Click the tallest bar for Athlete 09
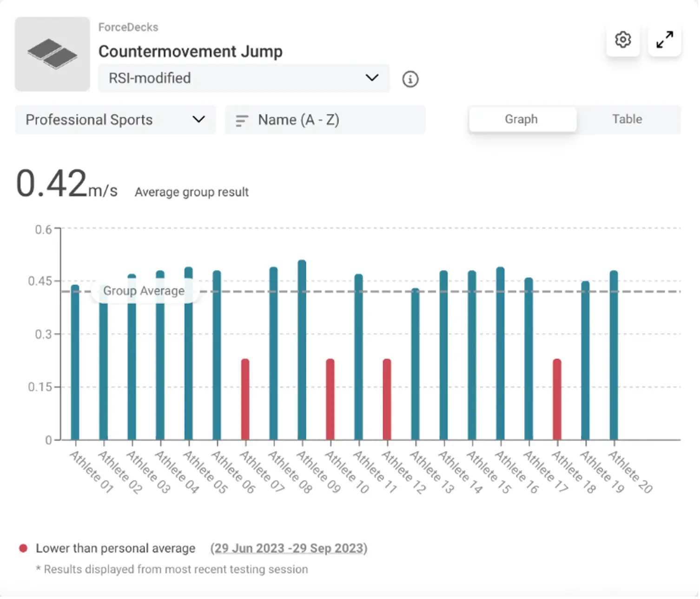The height and width of the screenshot is (599, 700). tap(302, 349)
